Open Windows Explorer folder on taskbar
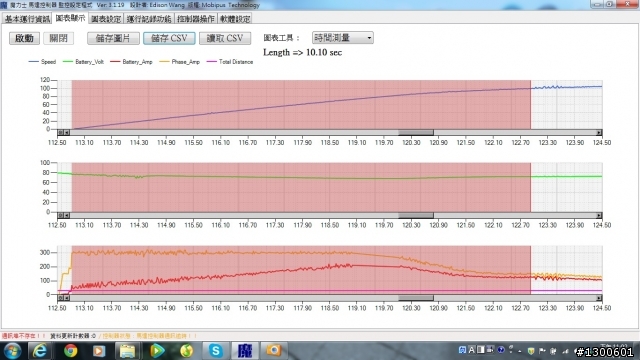The image size is (640, 360). pyautogui.click(x=127, y=351)
